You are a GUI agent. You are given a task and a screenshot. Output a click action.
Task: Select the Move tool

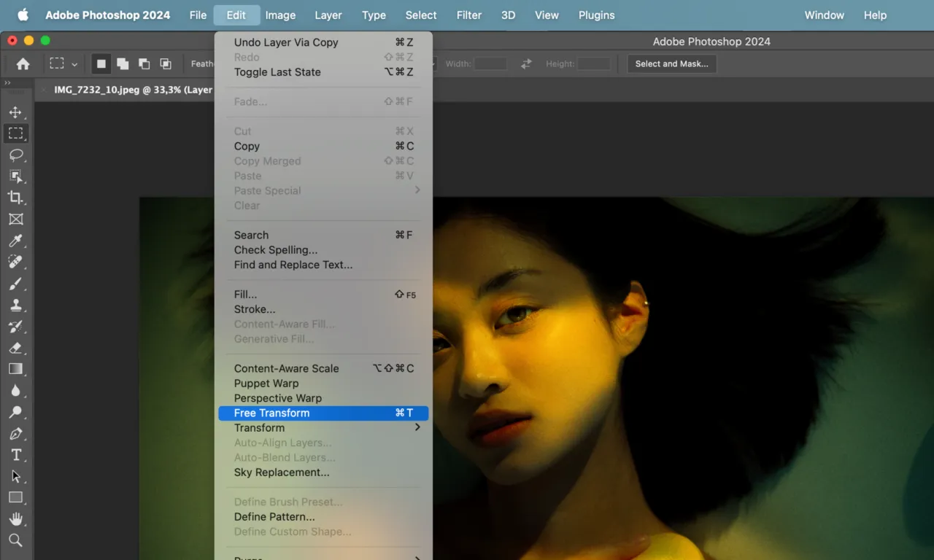pyautogui.click(x=15, y=112)
